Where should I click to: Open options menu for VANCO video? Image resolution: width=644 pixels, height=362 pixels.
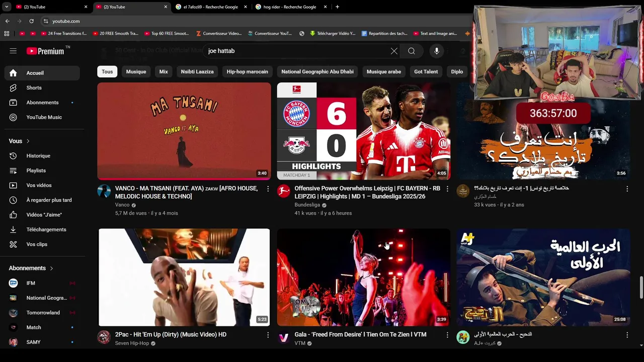pos(268,189)
